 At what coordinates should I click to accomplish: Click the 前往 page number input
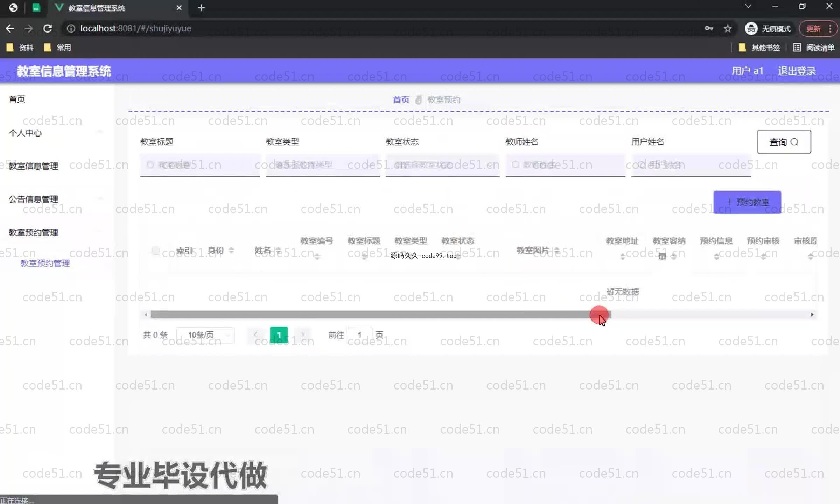pos(360,335)
